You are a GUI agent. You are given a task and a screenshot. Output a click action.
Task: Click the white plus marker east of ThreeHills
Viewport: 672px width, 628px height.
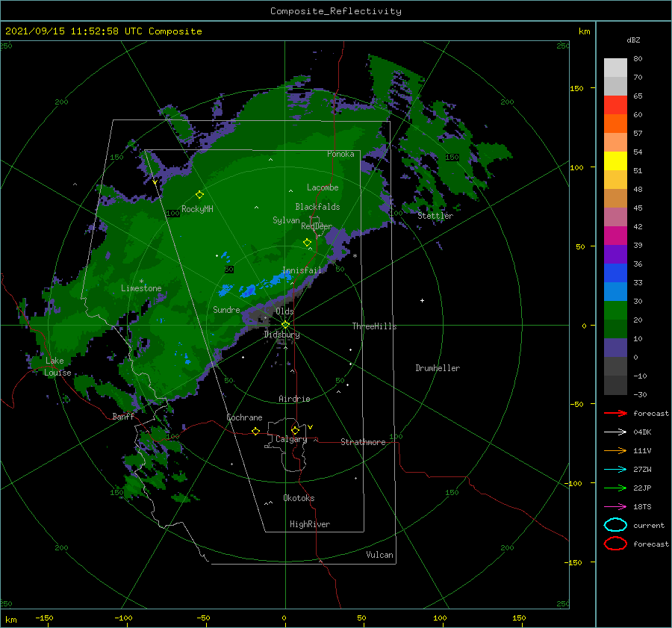pos(422,300)
